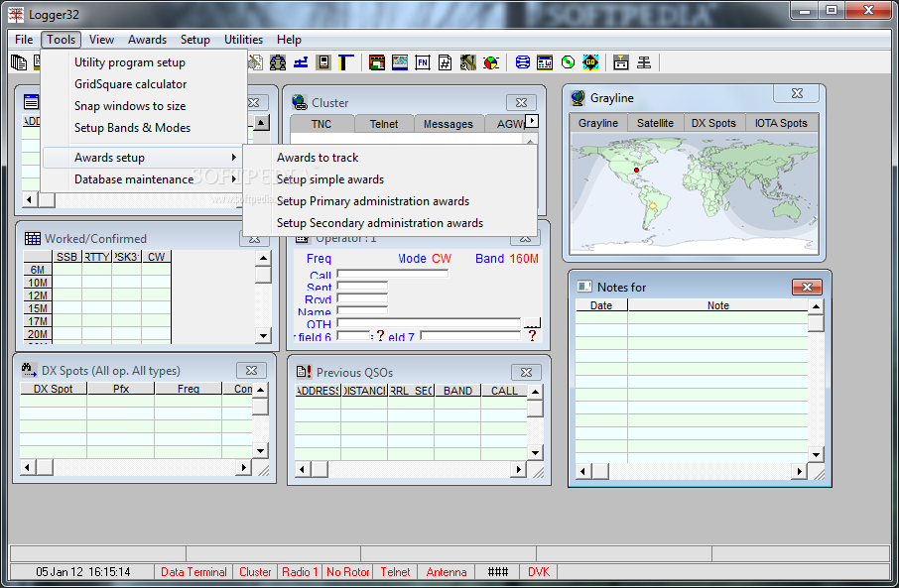Click the antenna mast toolbar icon
This screenshot has width=899, height=588.
[644, 62]
